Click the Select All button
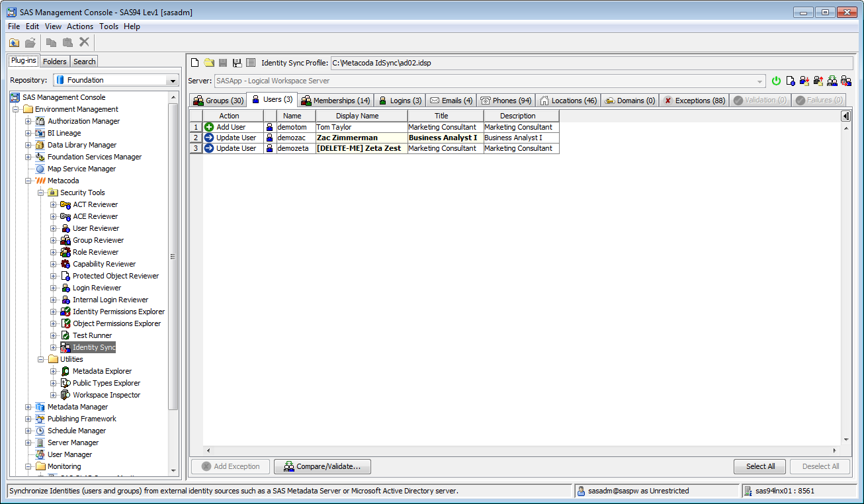The height and width of the screenshot is (504, 864). pyautogui.click(x=760, y=466)
